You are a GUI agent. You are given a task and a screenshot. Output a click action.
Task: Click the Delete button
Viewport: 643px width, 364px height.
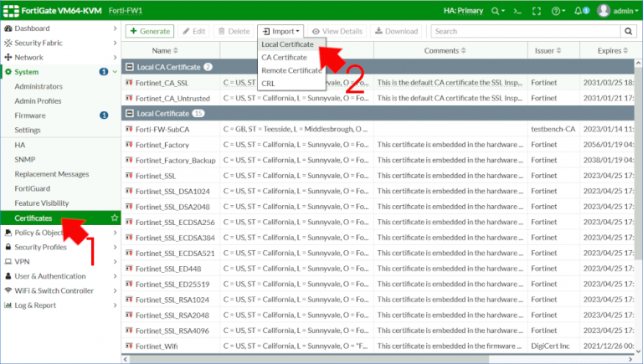pos(234,31)
